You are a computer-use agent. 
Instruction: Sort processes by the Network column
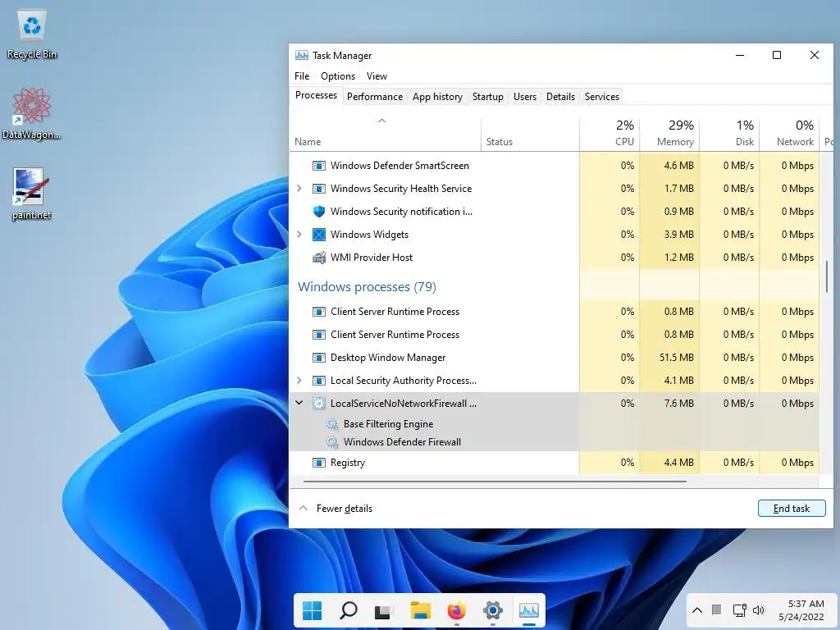[789, 133]
